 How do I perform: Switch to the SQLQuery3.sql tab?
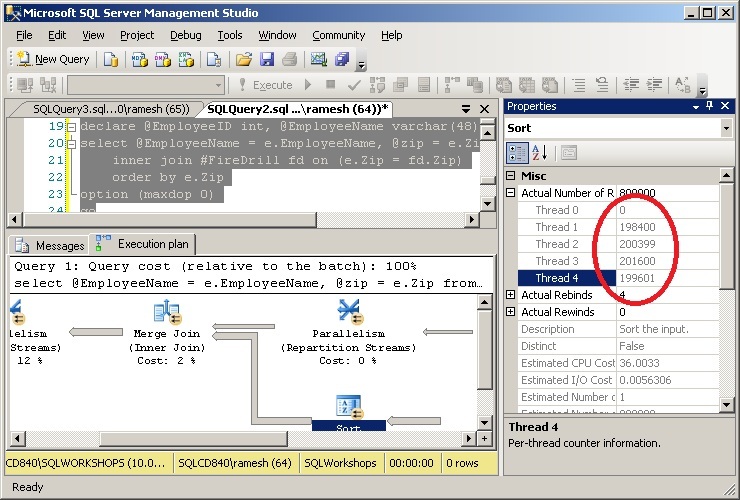click(x=110, y=110)
